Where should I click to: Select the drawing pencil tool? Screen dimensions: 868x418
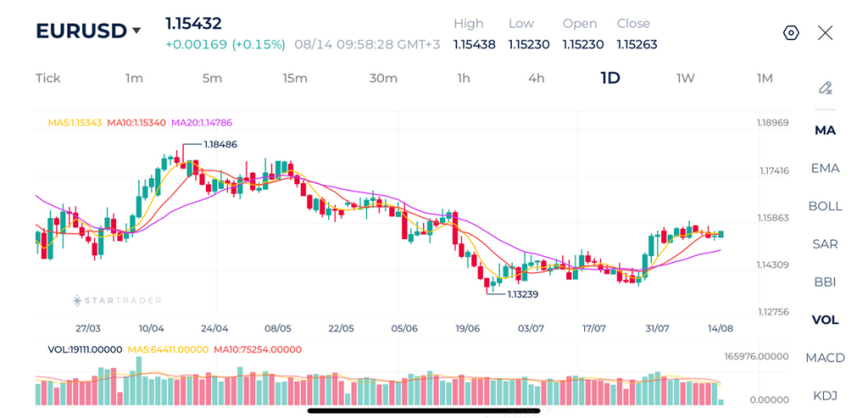826,88
